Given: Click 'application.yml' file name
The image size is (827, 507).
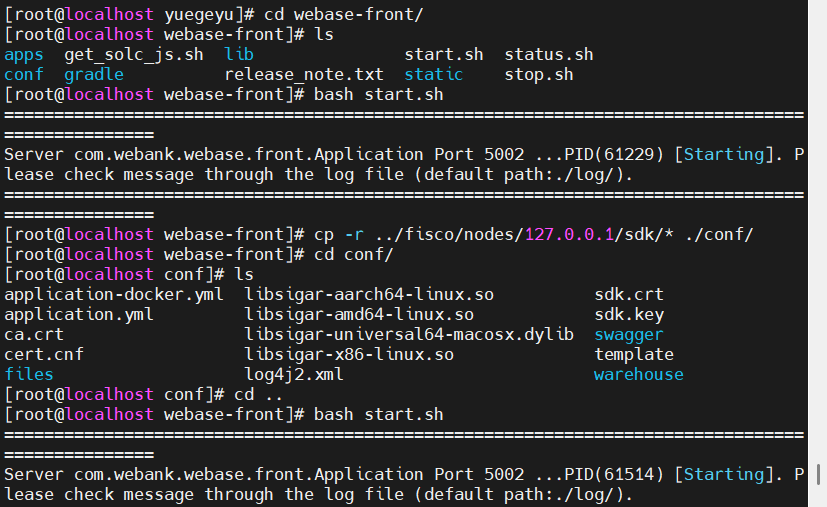Looking at the screenshot, I should tap(79, 315).
